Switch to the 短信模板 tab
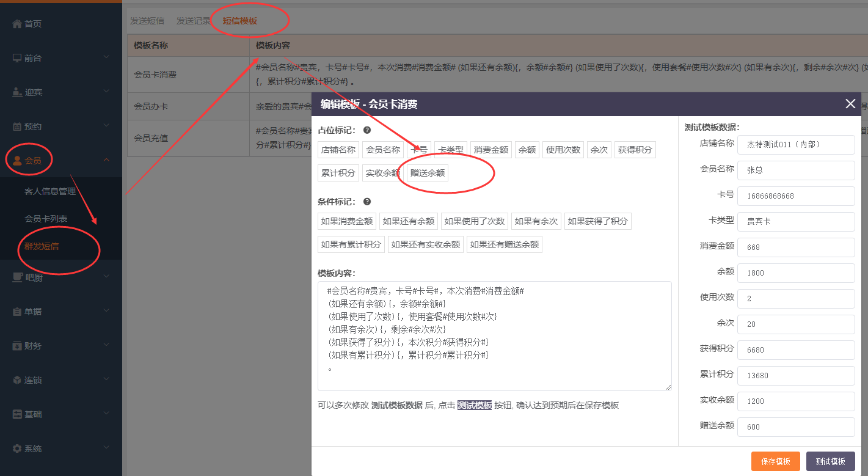The image size is (868, 476). tap(240, 21)
